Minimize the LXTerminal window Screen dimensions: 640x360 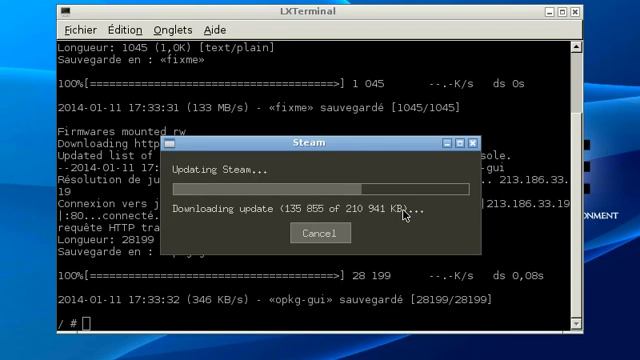pyautogui.click(x=549, y=12)
